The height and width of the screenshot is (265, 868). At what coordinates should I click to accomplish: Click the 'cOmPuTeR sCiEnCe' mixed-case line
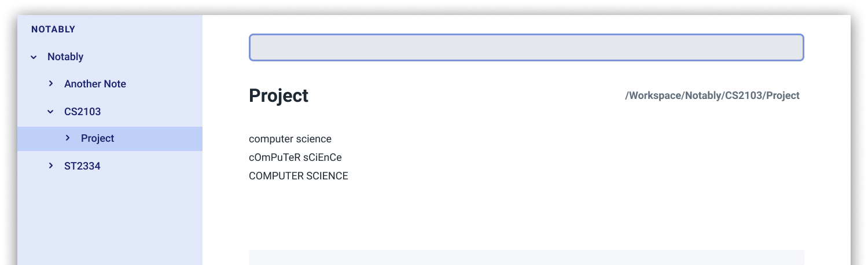pyautogui.click(x=295, y=157)
